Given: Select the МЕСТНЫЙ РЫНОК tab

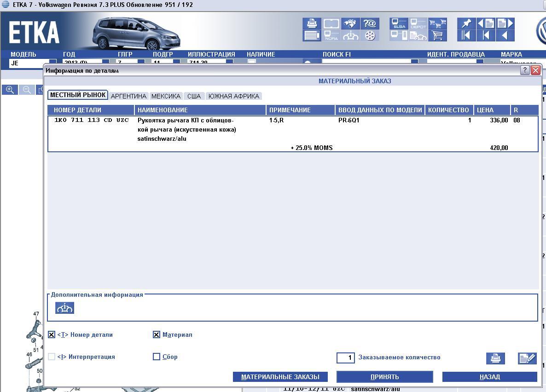Looking at the screenshot, I should (78, 95).
